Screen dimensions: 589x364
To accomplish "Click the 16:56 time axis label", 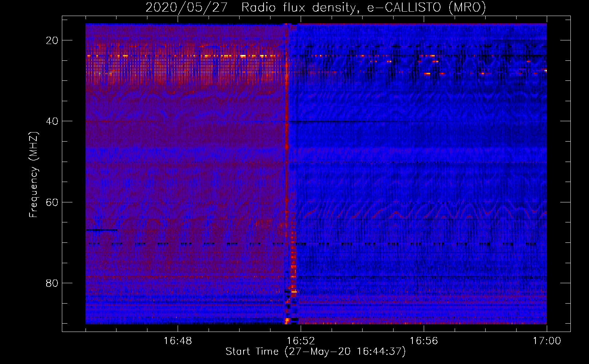I will (x=424, y=341).
